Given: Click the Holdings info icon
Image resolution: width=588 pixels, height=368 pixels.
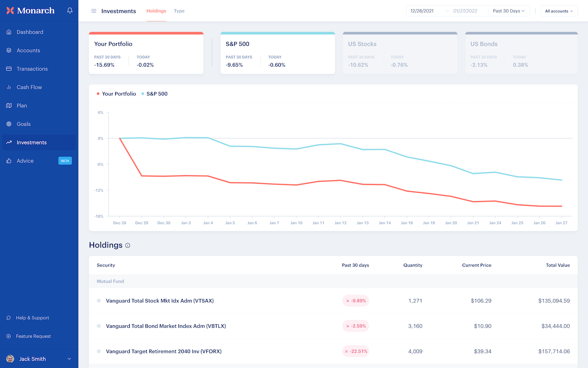Looking at the screenshot, I should 128,245.
